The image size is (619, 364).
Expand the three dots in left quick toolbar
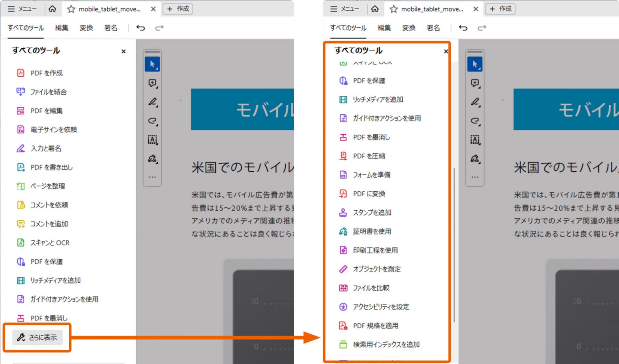tap(152, 177)
